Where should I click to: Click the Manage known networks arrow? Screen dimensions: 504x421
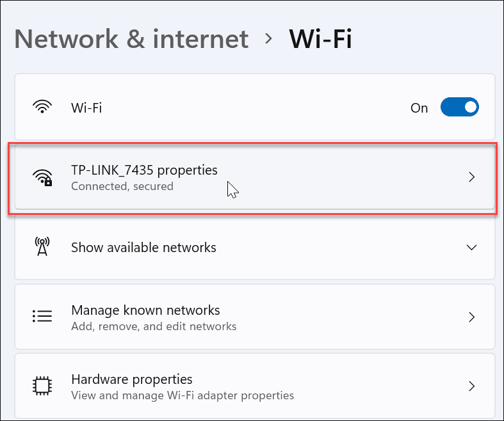pyautogui.click(x=471, y=317)
